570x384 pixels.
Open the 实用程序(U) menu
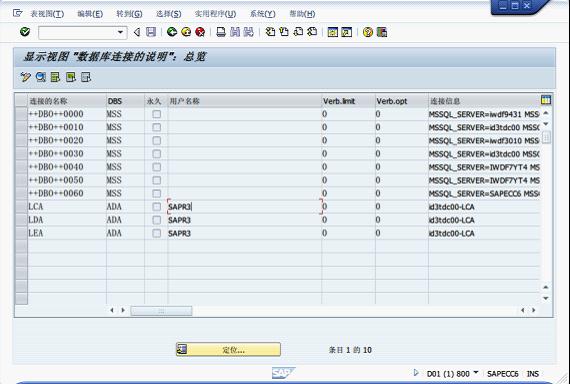[x=215, y=14]
